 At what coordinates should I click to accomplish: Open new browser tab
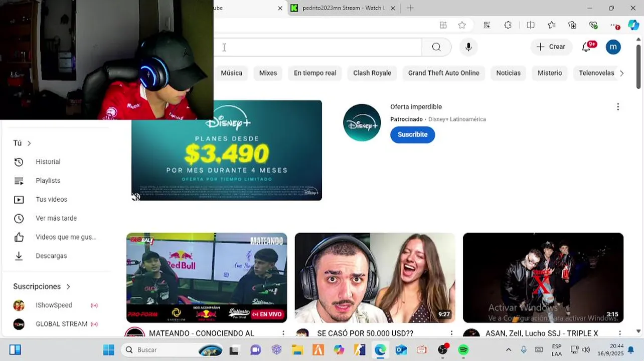pyautogui.click(x=410, y=8)
